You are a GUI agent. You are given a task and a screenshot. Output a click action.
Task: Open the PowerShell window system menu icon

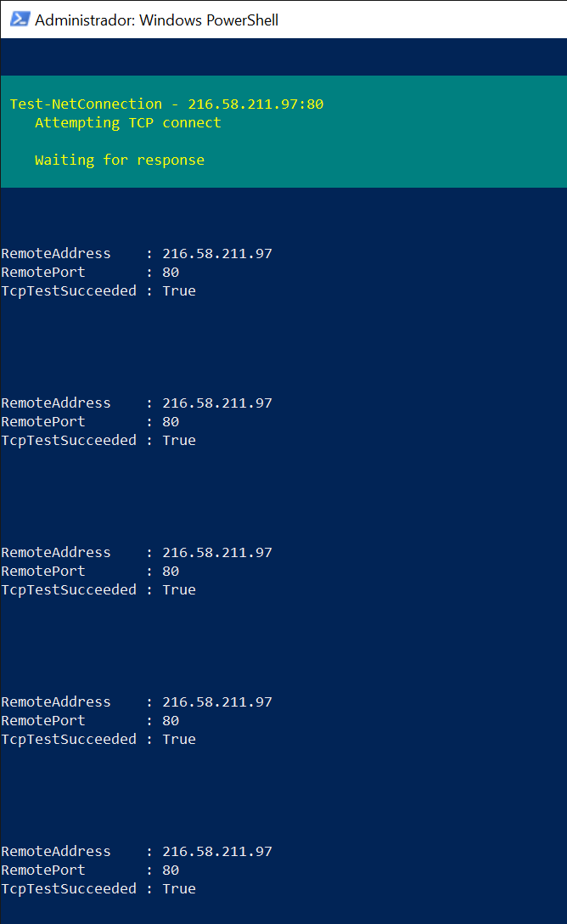tap(19, 20)
